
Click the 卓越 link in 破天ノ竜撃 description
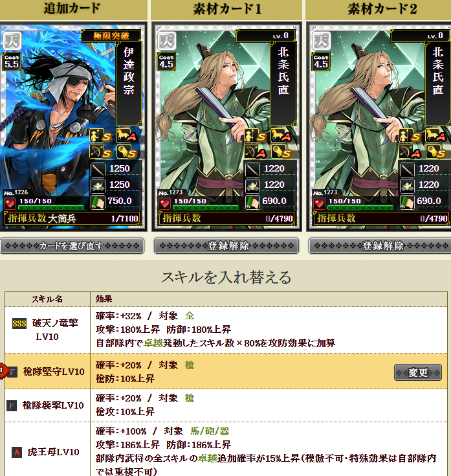point(153,343)
